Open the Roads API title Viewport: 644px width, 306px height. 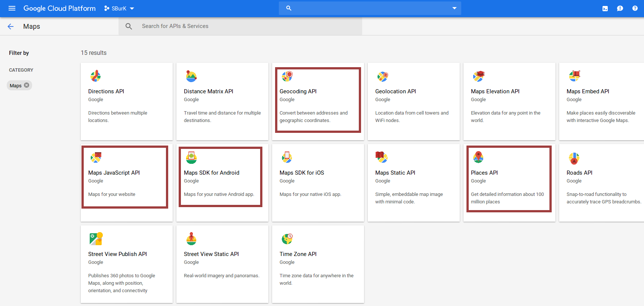[x=579, y=173]
